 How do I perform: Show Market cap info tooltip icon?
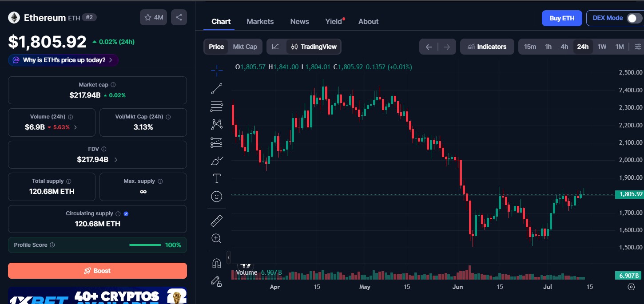click(x=113, y=85)
